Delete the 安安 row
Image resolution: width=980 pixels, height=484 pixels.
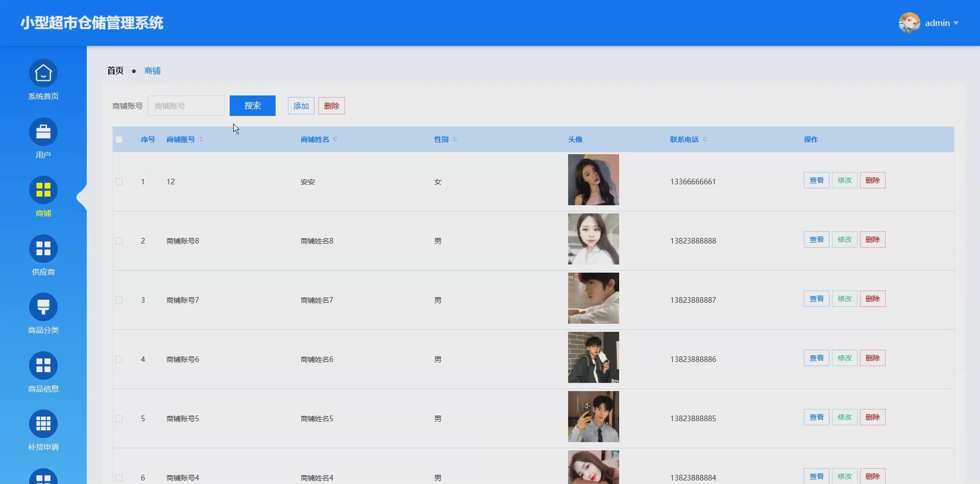pos(873,180)
